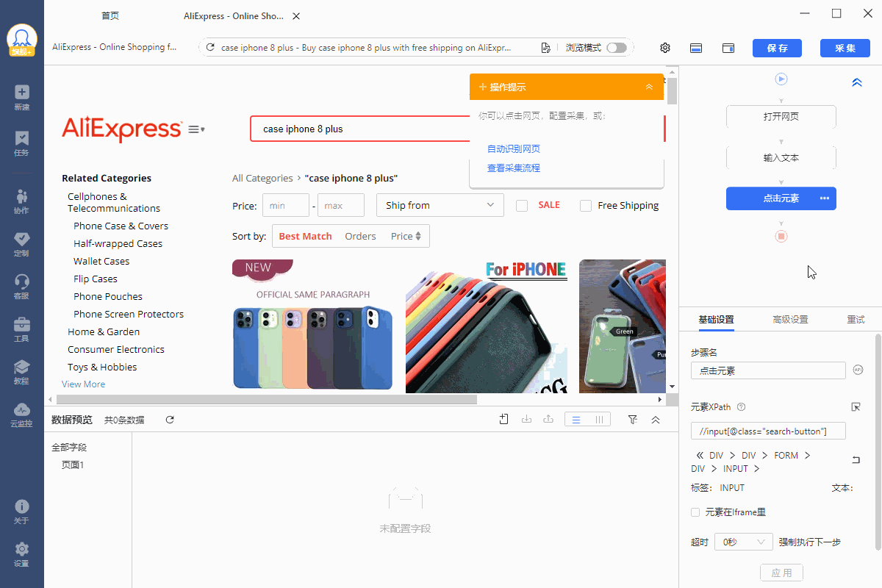Click the Price sort arrows

pyautogui.click(x=418, y=236)
